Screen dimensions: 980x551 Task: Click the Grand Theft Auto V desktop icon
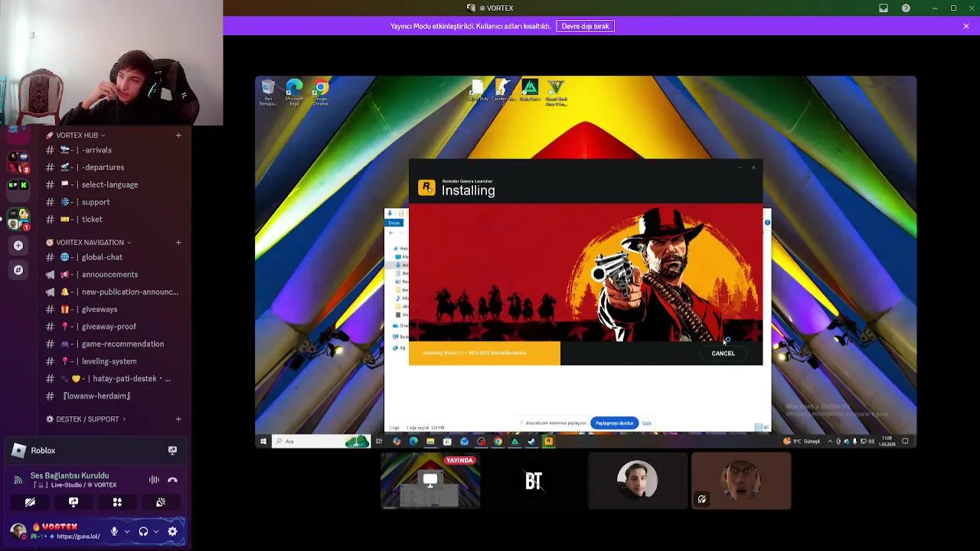click(557, 93)
